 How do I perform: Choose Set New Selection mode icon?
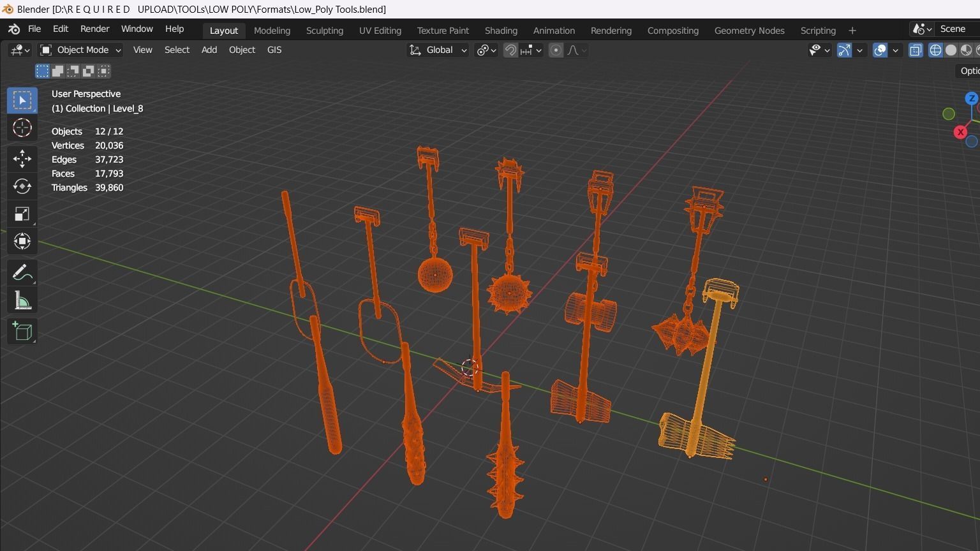point(42,71)
